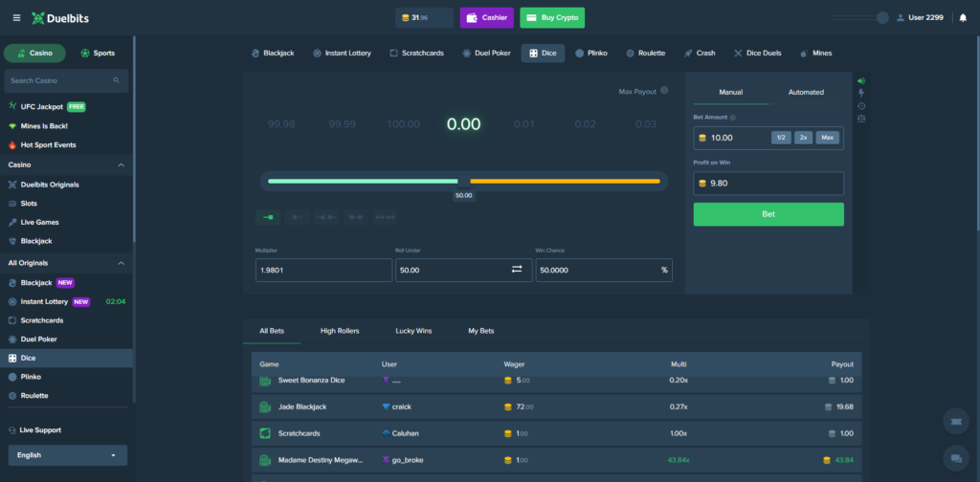Open the Lucky Wins tab
980x482 pixels.
click(413, 331)
